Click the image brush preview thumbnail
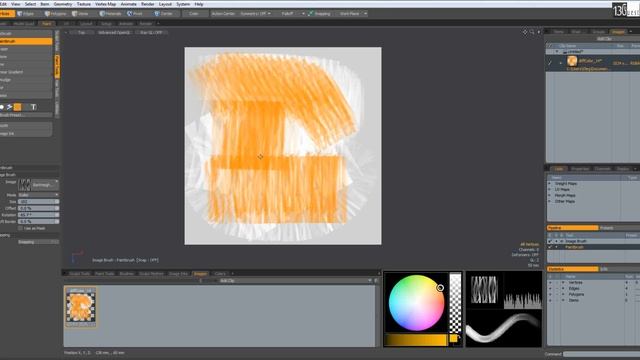The height and width of the screenshot is (360, 640). pyautogui.click(x=24, y=185)
